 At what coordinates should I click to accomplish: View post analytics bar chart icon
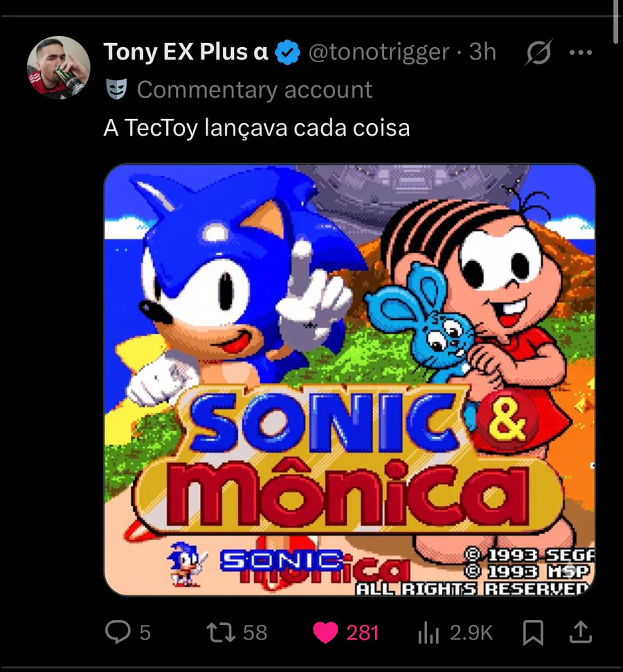coord(429,632)
